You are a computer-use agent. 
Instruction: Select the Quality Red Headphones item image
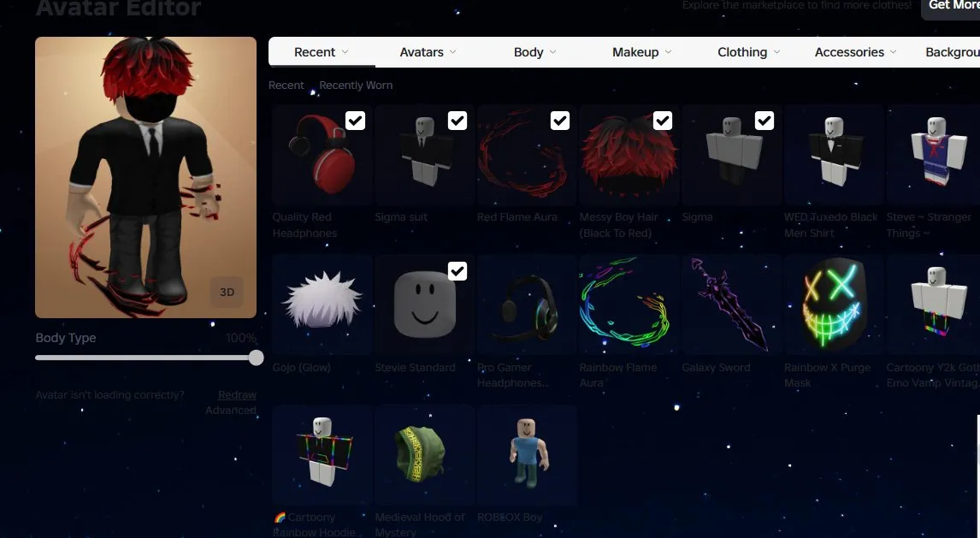click(322, 155)
